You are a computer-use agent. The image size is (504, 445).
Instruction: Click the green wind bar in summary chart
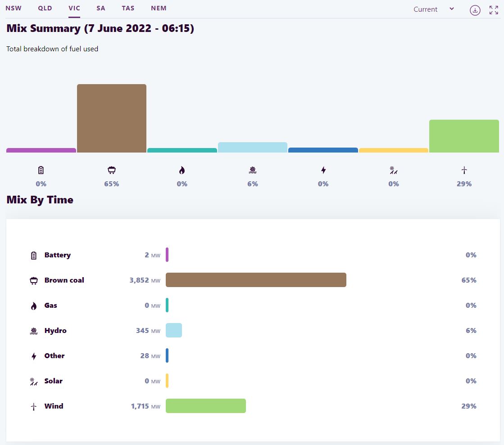[x=464, y=136]
